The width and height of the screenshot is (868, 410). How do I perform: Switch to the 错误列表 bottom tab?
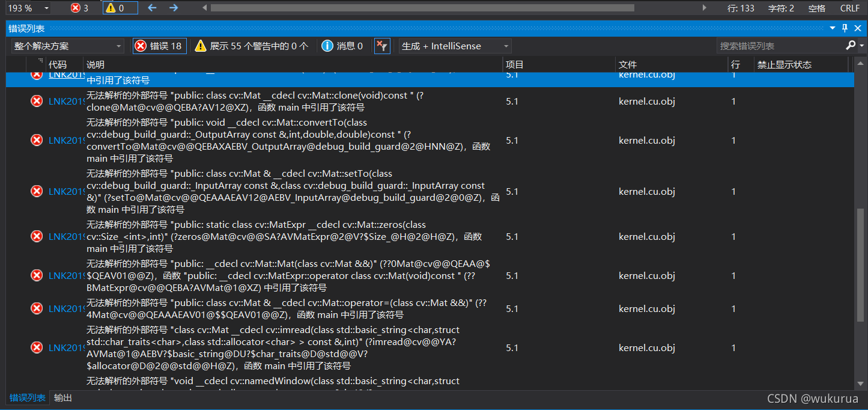point(27,398)
